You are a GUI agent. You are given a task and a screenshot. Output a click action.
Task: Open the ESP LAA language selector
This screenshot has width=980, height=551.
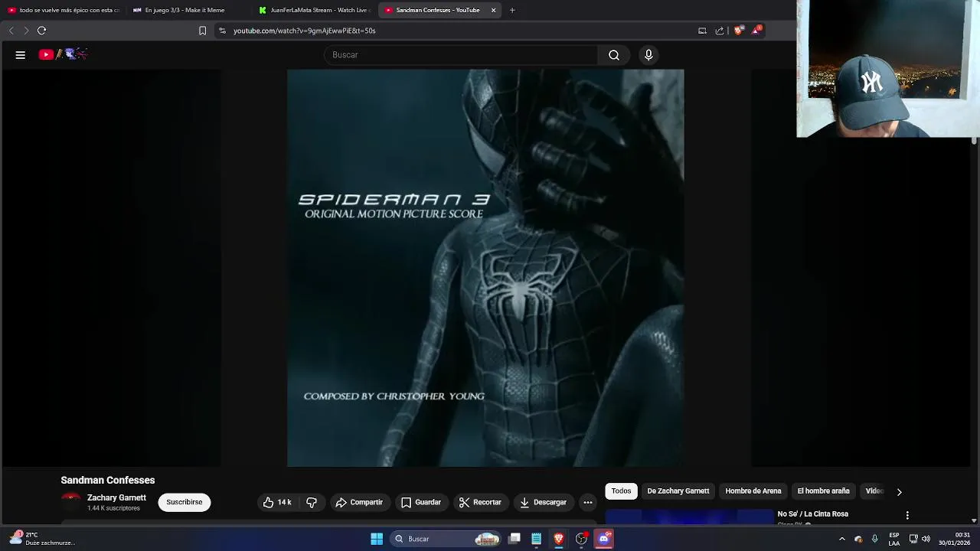(x=893, y=539)
